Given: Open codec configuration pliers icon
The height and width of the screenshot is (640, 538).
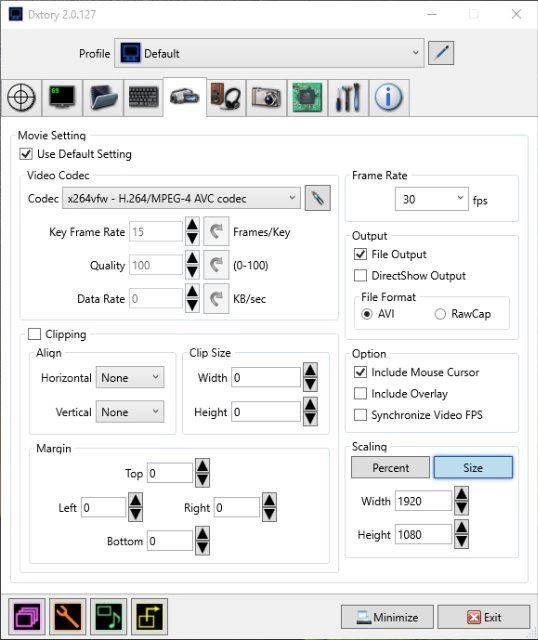Looking at the screenshot, I should 318,198.
